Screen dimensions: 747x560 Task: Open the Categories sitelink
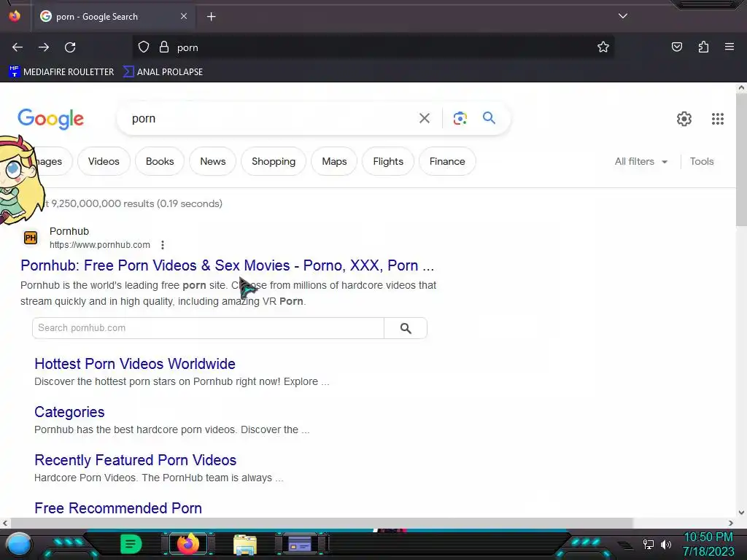pyautogui.click(x=69, y=412)
